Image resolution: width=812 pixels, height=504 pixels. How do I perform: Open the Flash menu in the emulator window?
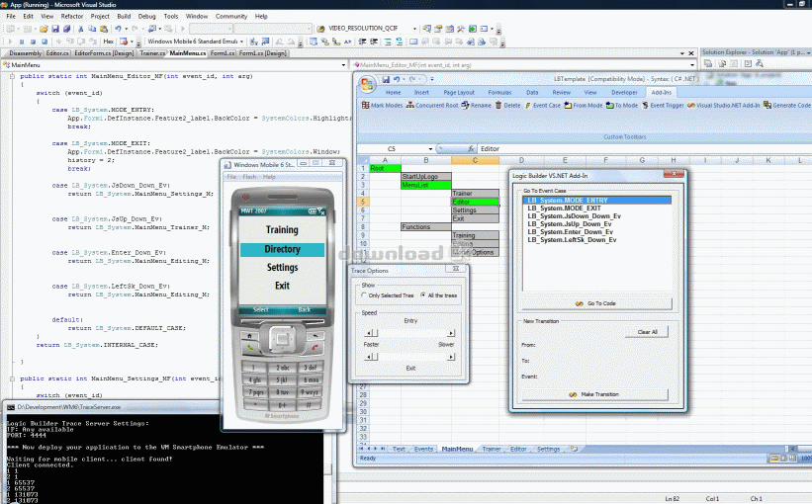pyautogui.click(x=249, y=177)
